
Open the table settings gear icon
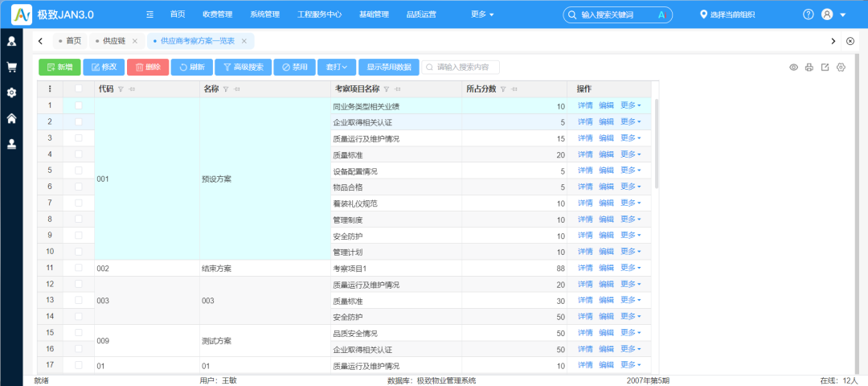coord(841,68)
